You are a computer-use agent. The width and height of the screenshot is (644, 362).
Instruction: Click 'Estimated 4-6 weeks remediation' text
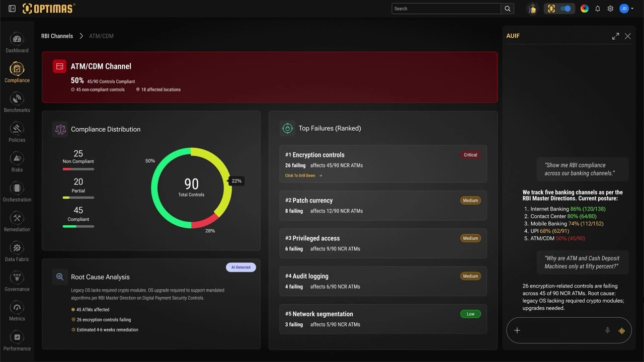coord(107,330)
